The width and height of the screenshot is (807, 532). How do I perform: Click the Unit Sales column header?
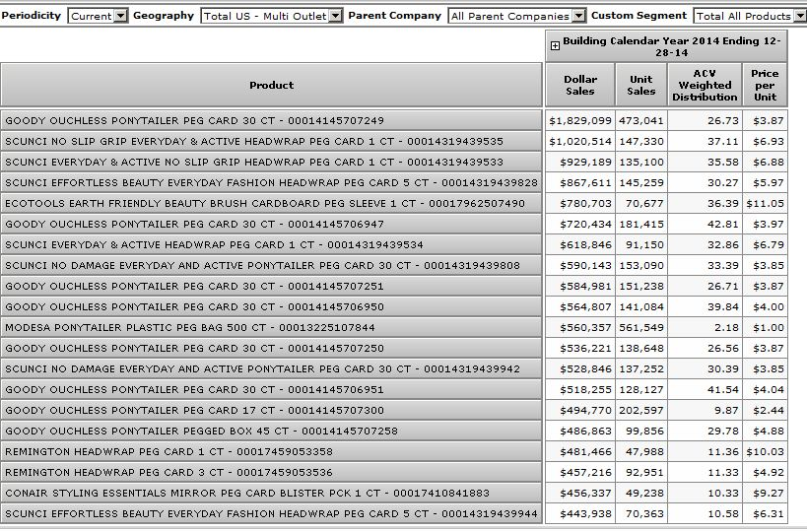tap(640, 85)
